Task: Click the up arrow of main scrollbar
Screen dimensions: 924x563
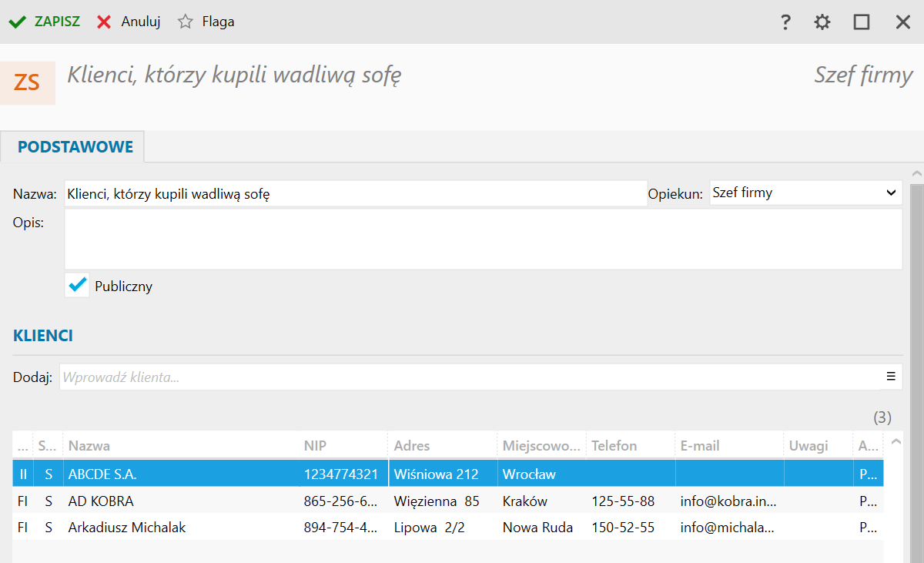Action: (916, 173)
